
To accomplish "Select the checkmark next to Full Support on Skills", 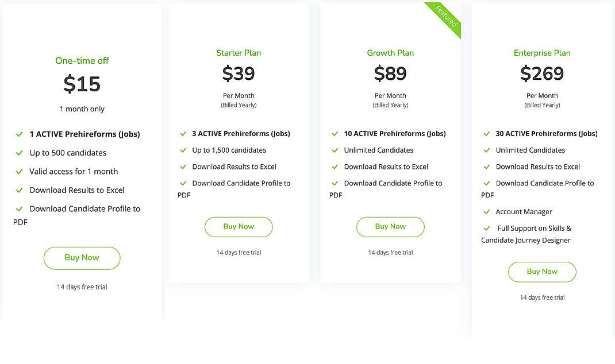I will pos(487,228).
